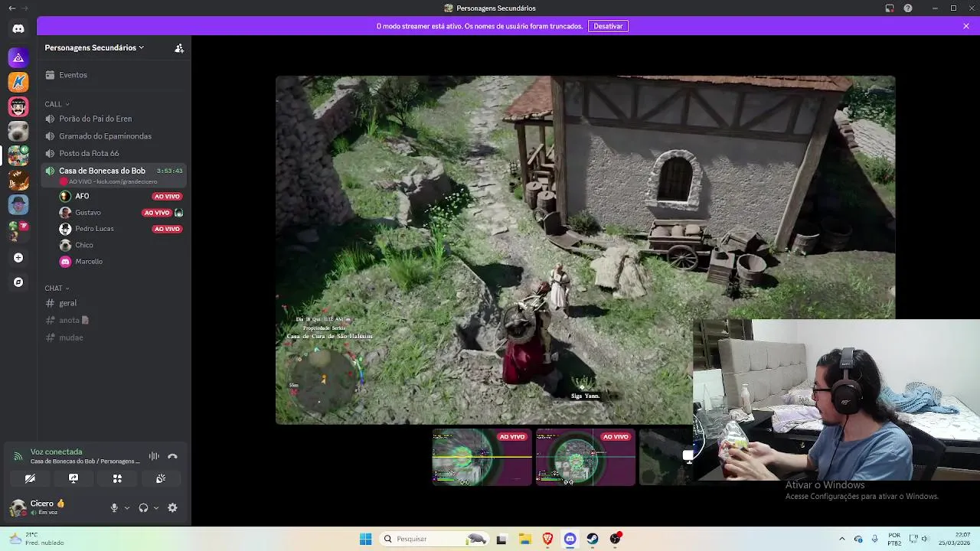Join Porão do Pai do Eren voice channel
Image resolution: width=980 pixels, height=551 pixels.
(x=114, y=119)
